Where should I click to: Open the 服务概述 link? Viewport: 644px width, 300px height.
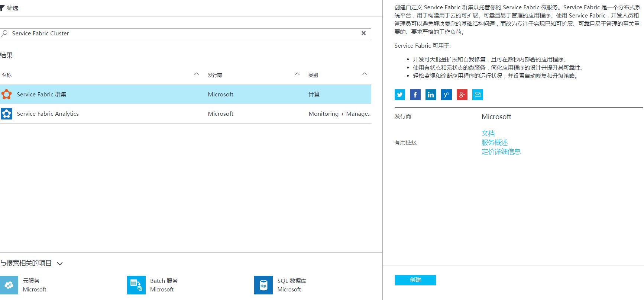point(495,143)
